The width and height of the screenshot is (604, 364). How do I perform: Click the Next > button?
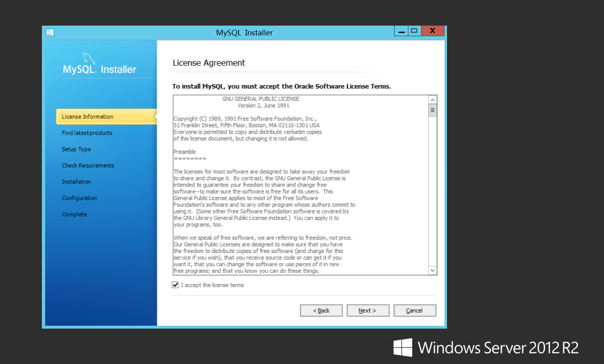click(x=368, y=310)
